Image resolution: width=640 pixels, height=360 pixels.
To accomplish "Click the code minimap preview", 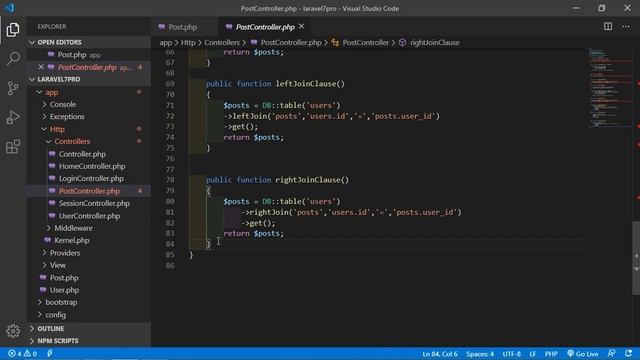I will pyautogui.click(x=609, y=88).
